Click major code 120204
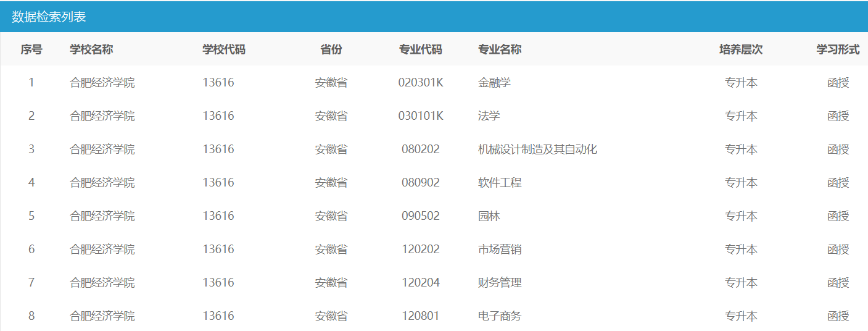 pyautogui.click(x=421, y=282)
